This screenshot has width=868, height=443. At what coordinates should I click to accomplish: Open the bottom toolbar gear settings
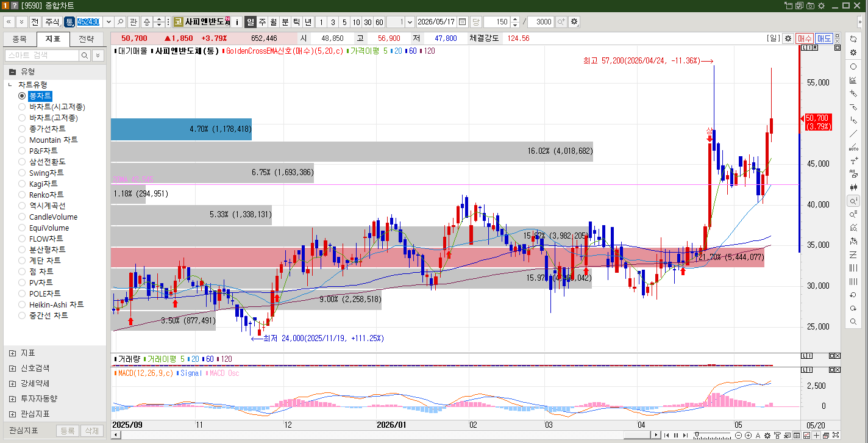(767, 435)
